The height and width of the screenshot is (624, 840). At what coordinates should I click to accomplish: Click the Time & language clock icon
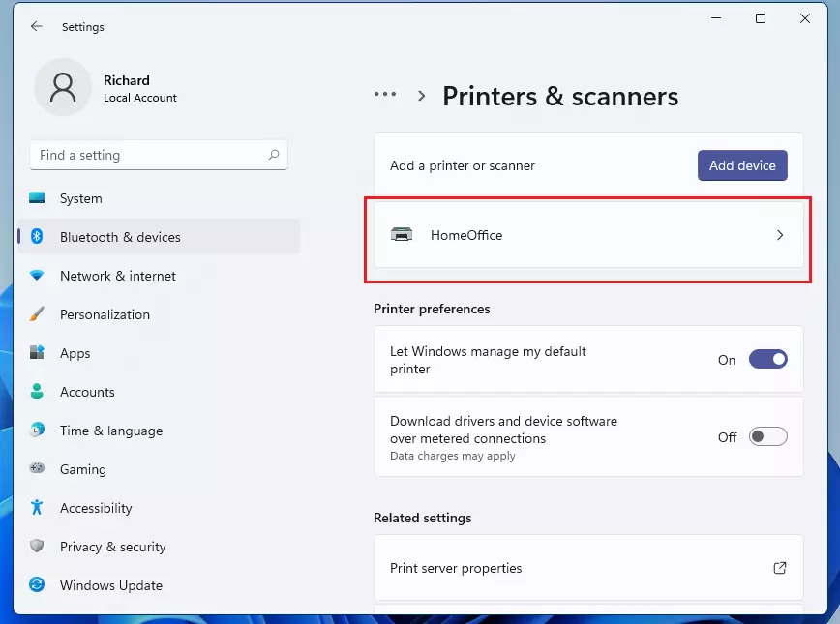pyautogui.click(x=37, y=430)
